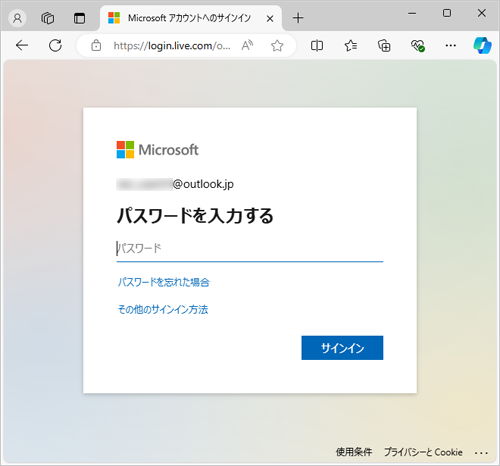Open a new tab with plus button
Image resolution: width=500 pixels, height=466 pixels.
click(x=298, y=18)
